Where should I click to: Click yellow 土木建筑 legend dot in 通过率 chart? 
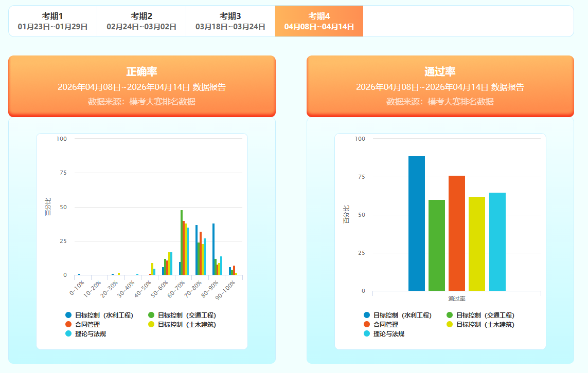[449, 324]
